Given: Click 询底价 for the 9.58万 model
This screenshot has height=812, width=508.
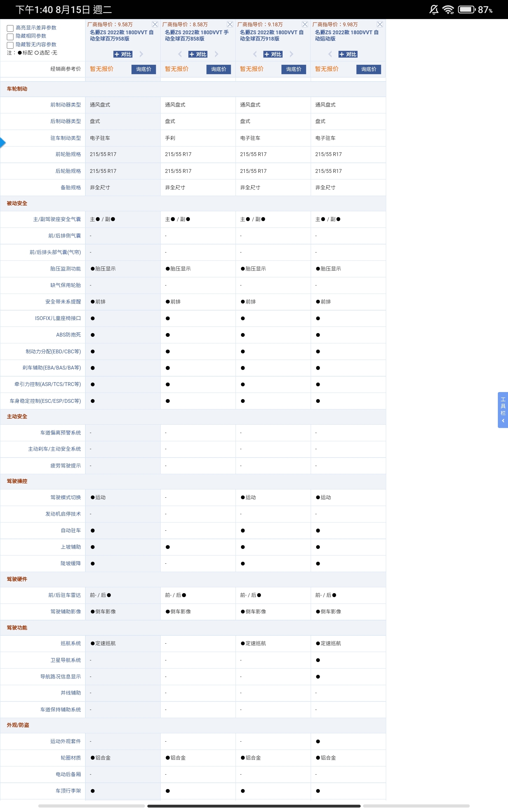Looking at the screenshot, I should 144,69.
